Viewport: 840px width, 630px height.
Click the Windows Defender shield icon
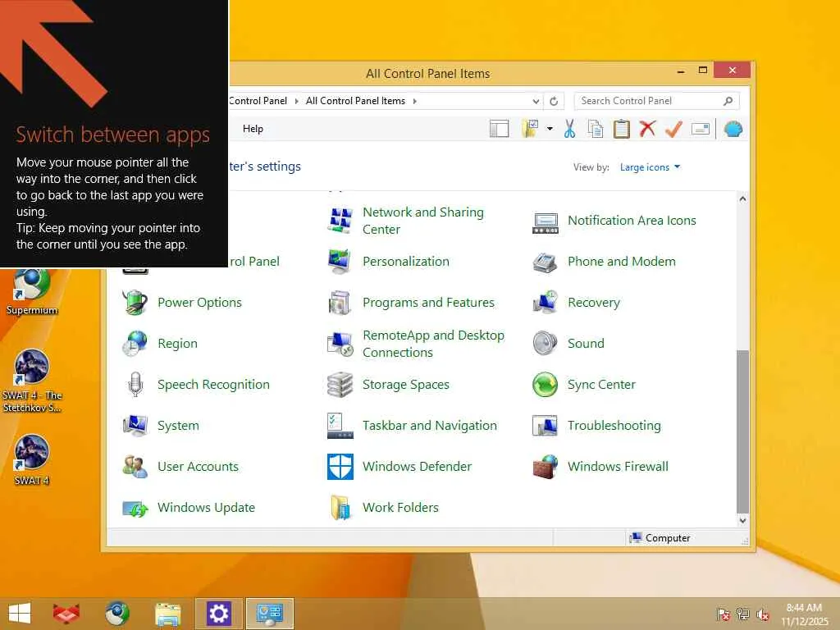pos(340,466)
